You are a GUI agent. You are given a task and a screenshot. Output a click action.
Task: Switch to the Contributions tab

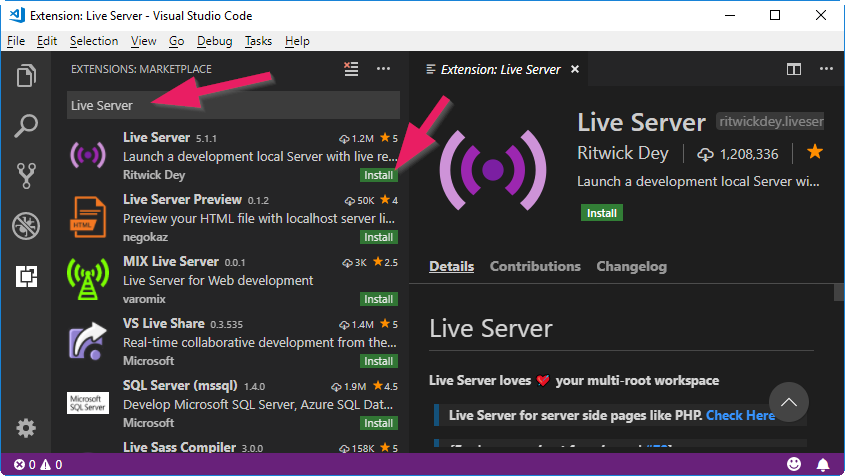coord(535,266)
